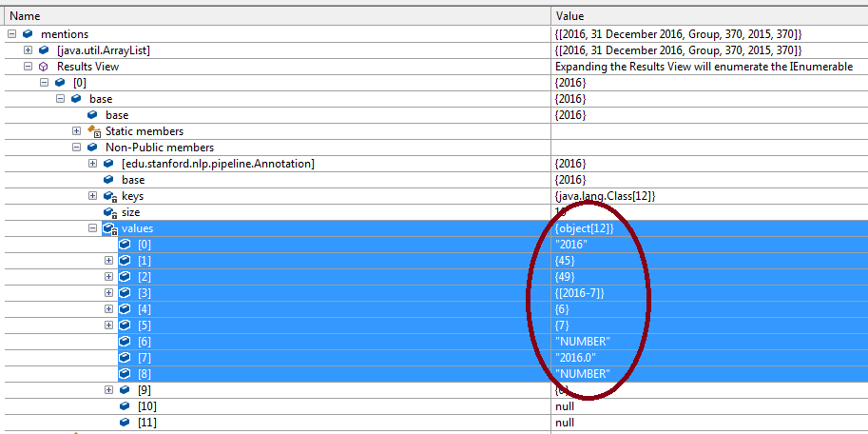Viewport: 868px width, 434px height.
Task: Click the "NUMBER" value in row [6]
Action: 583,342
